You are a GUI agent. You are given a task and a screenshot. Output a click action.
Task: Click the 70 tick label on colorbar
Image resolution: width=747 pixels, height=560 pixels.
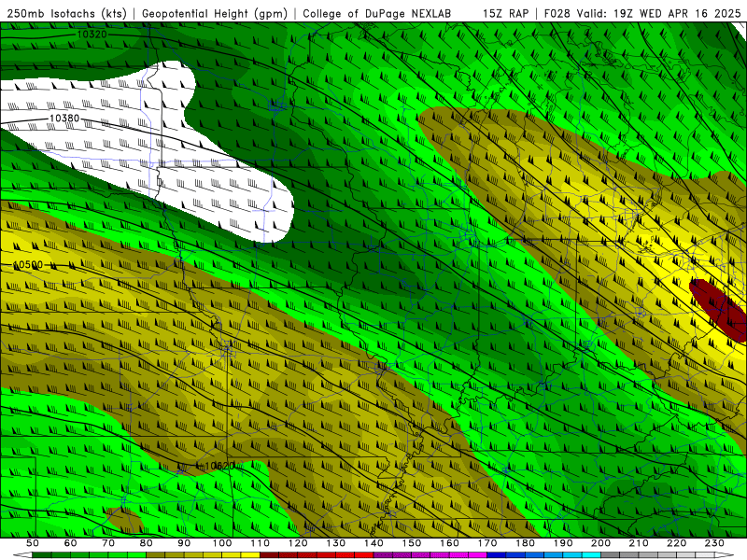click(108, 543)
